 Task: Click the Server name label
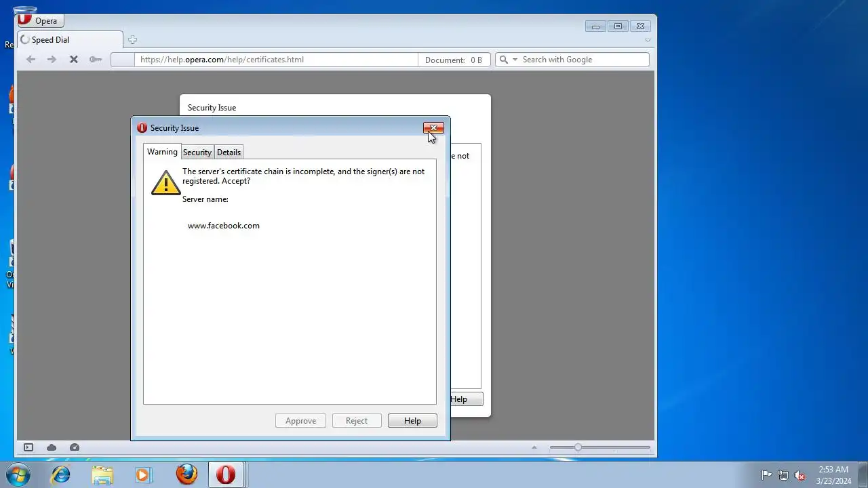point(205,199)
